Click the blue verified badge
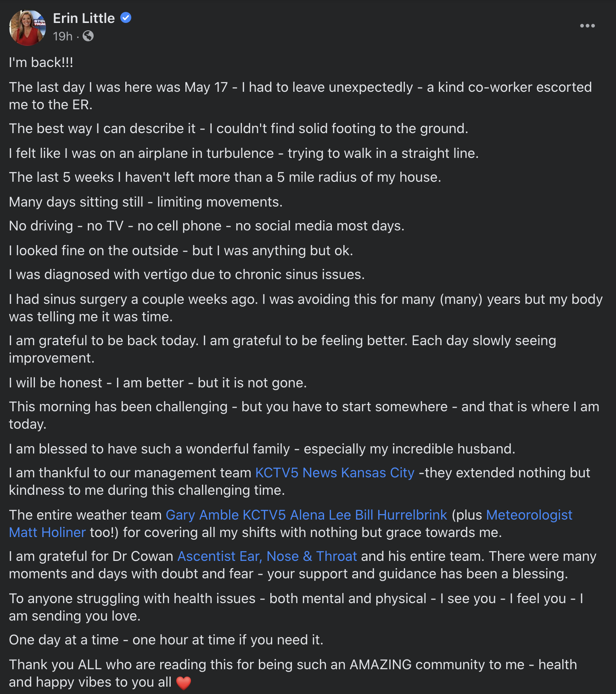The width and height of the screenshot is (616, 694). [x=126, y=18]
